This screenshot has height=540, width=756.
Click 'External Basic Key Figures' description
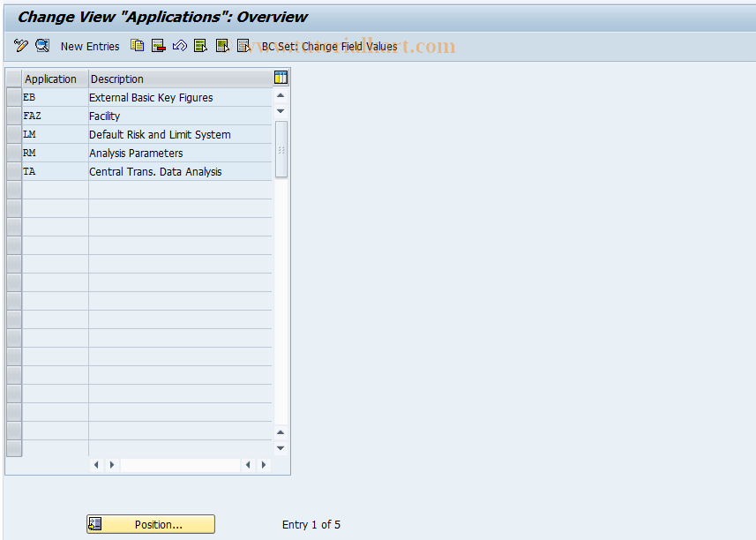point(180,97)
